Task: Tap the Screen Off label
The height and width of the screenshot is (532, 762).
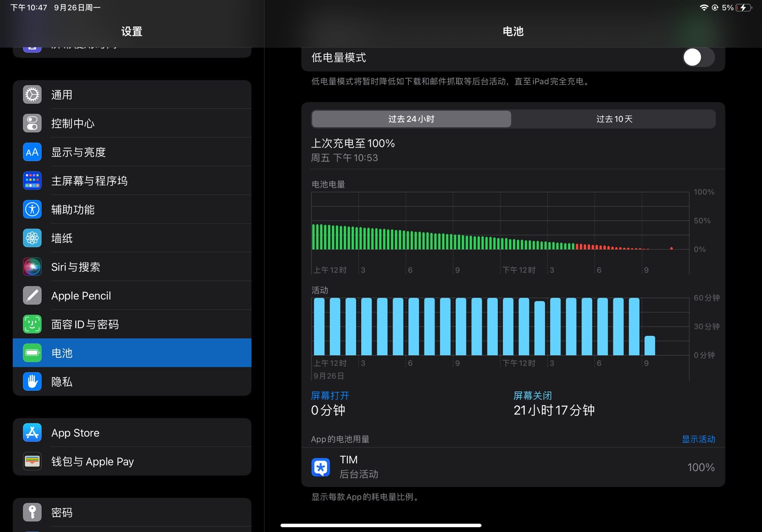Action: pos(532,396)
